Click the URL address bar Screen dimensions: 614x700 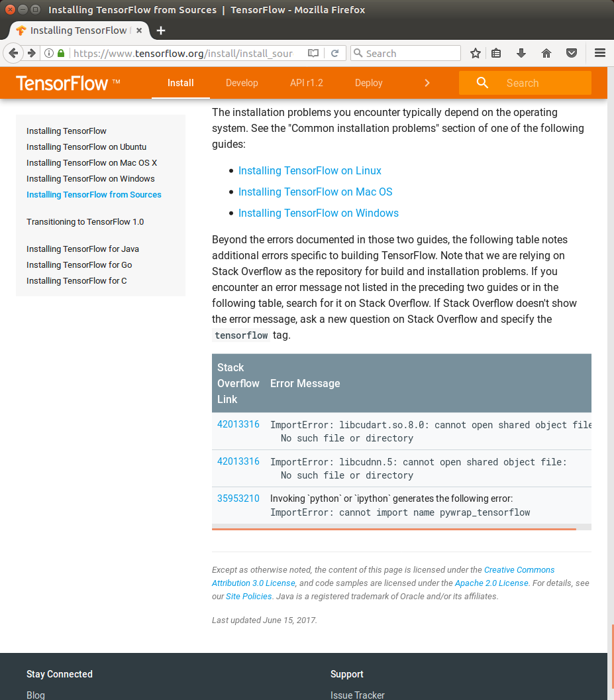183,53
